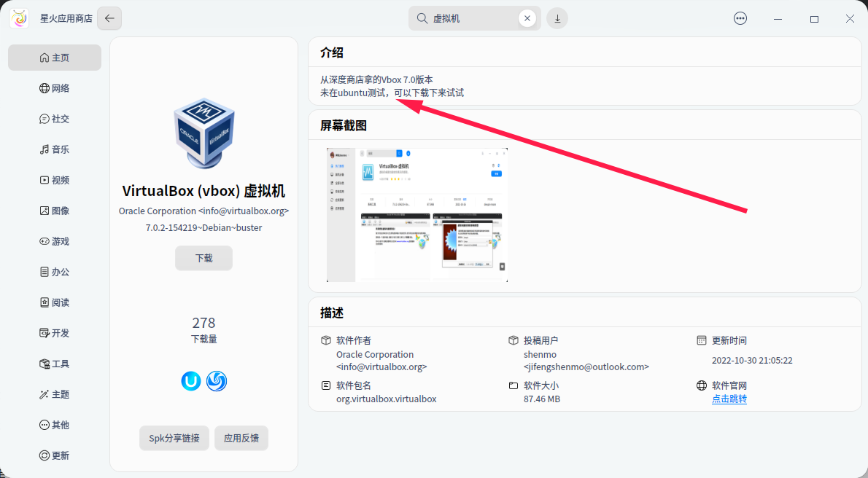Open the 音乐 music category
This screenshot has height=478, width=868.
point(55,149)
